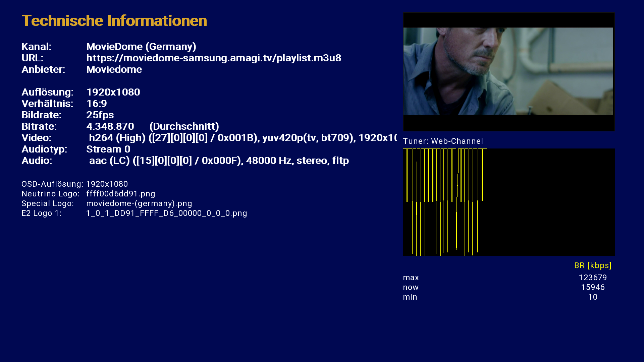The width and height of the screenshot is (644, 362).
Task: Click the average bitrate 4.348.870 value
Action: tap(110, 126)
